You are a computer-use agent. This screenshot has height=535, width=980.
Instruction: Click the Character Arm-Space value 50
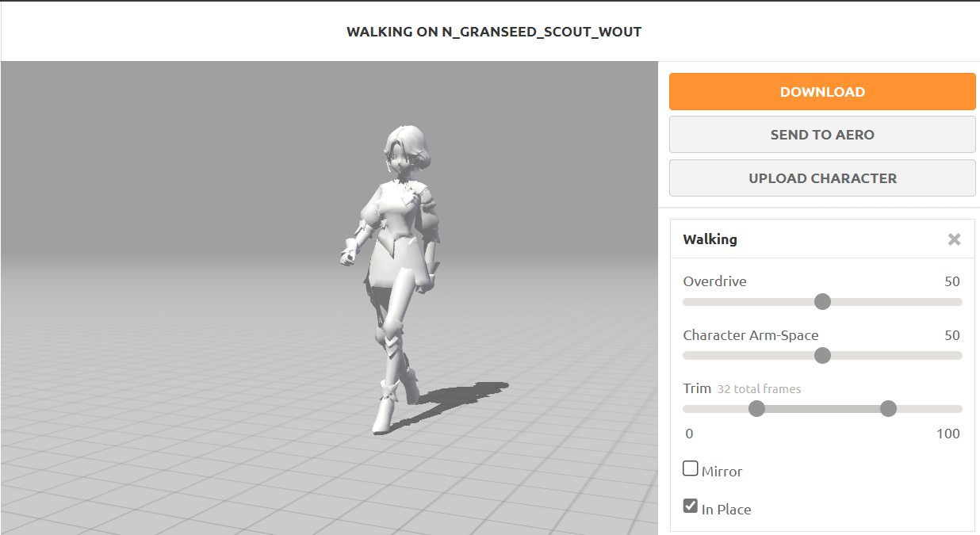pos(952,335)
